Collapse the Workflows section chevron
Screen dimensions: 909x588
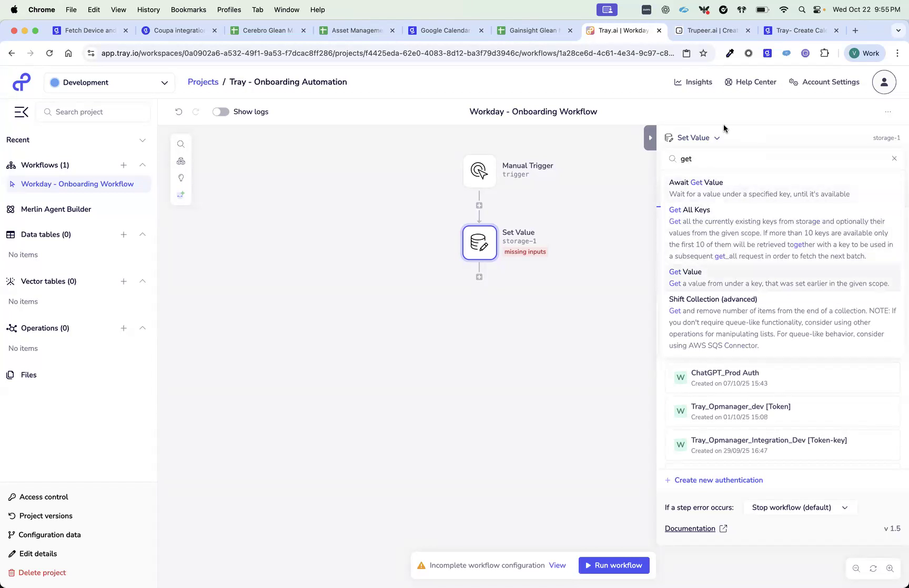pyautogui.click(x=143, y=165)
